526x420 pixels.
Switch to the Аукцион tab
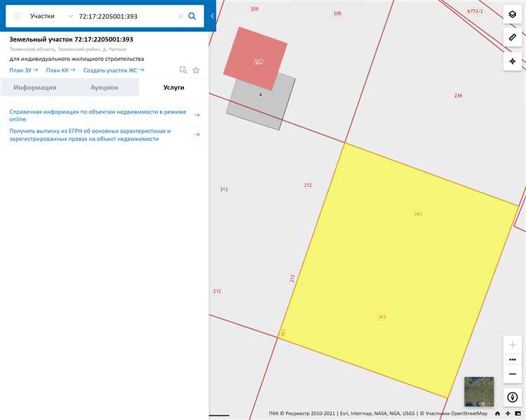(104, 88)
